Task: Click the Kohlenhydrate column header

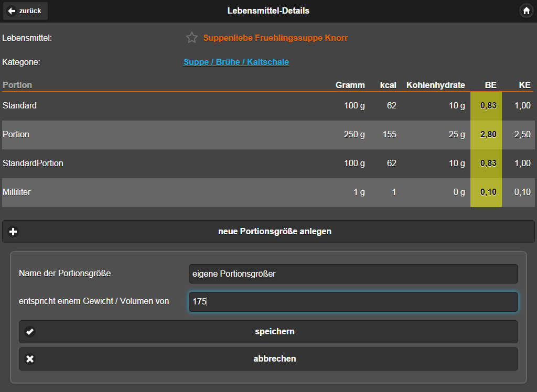Action: click(436, 85)
